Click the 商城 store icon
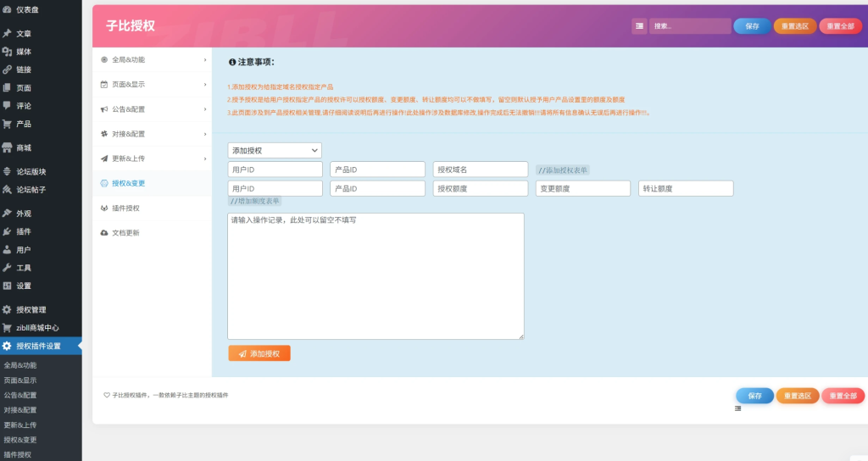This screenshot has height=461, width=868. (x=7, y=147)
